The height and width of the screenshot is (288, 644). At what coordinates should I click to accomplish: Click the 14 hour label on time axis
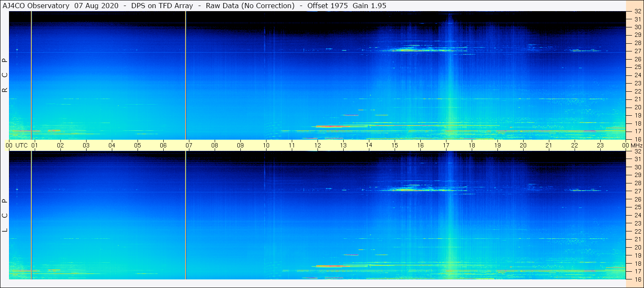(369, 145)
